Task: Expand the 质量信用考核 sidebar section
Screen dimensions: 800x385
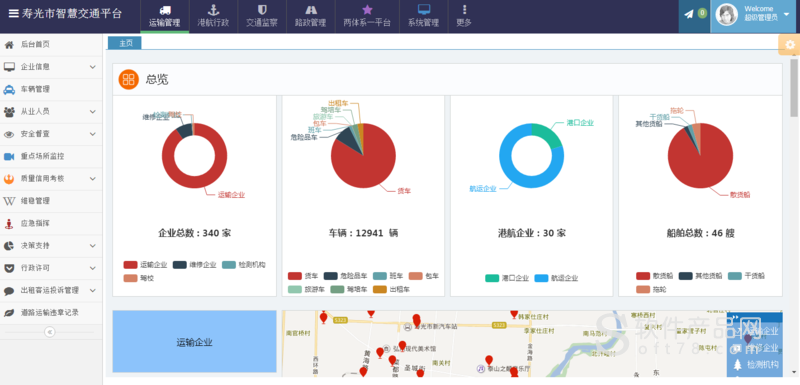Action: (x=51, y=179)
